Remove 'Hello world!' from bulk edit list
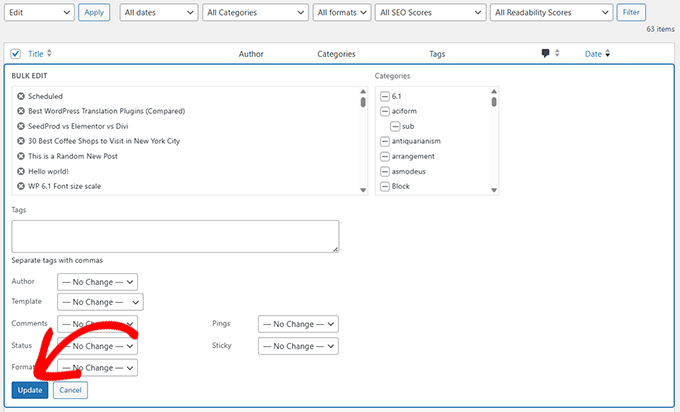 click(x=21, y=171)
